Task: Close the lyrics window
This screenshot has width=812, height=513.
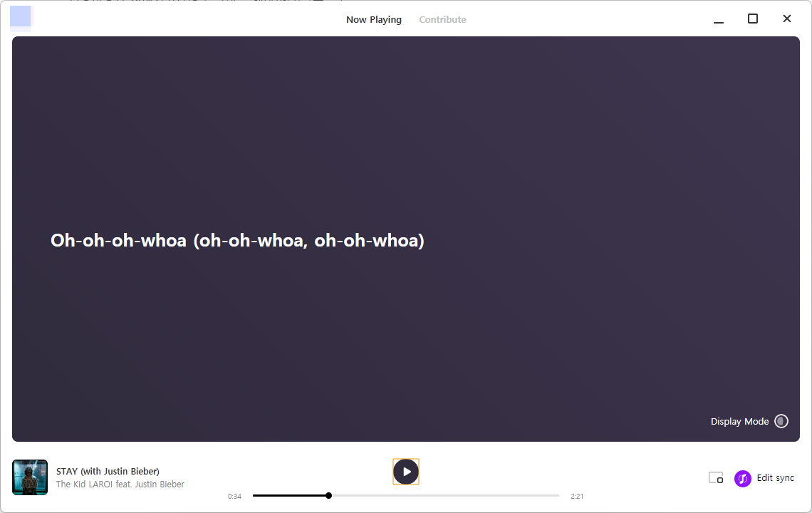Action: pyautogui.click(x=787, y=19)
